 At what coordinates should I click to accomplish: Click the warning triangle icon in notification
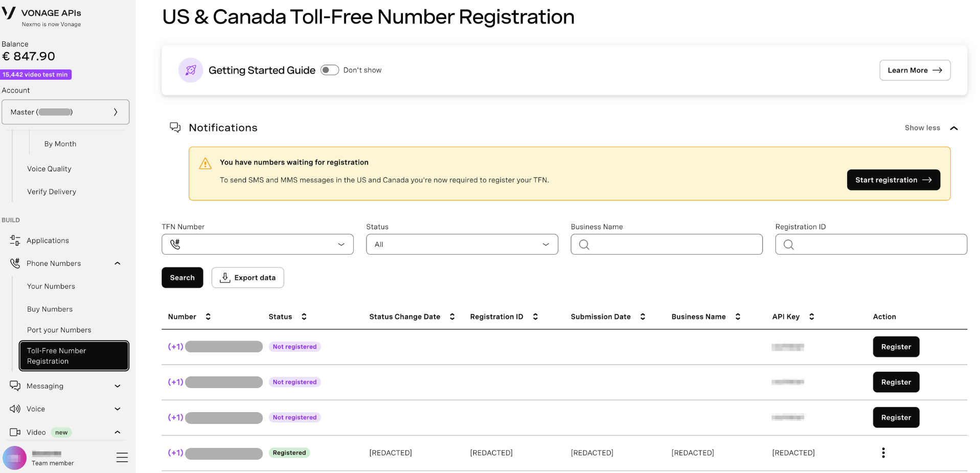pos(205,163)
